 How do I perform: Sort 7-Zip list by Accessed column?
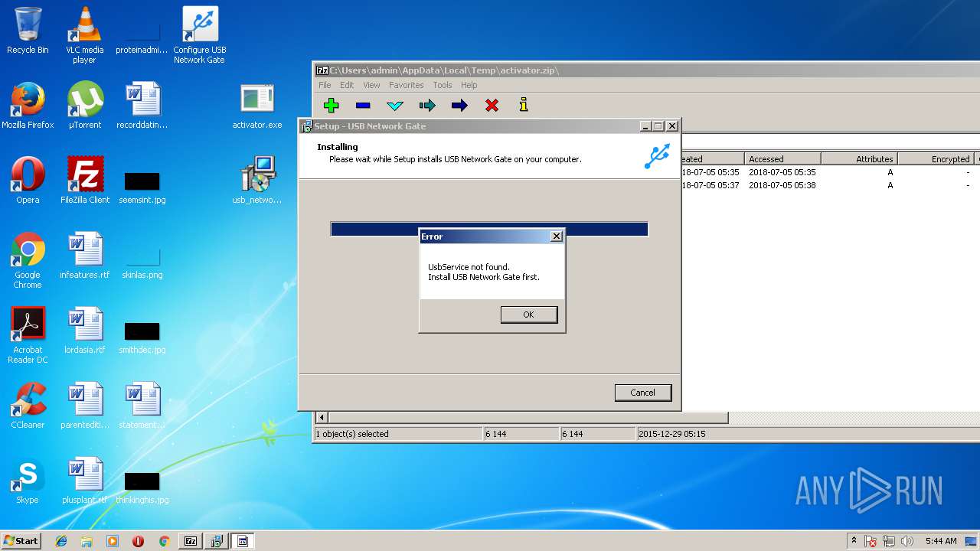tap(782, 159)
